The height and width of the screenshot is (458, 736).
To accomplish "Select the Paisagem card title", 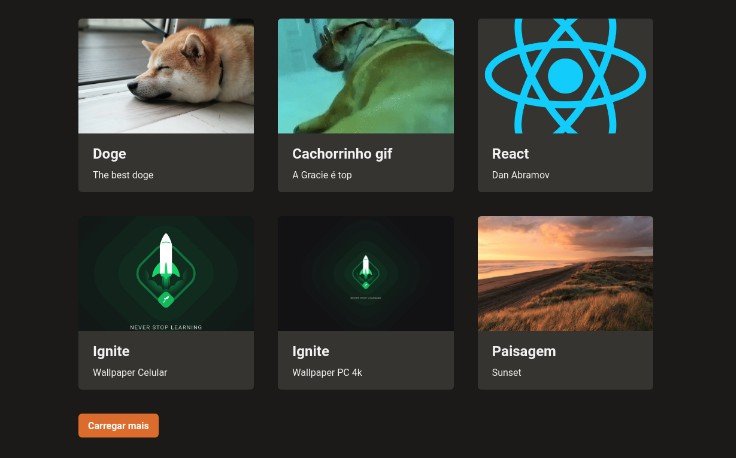I will click(x=524, y=351).
